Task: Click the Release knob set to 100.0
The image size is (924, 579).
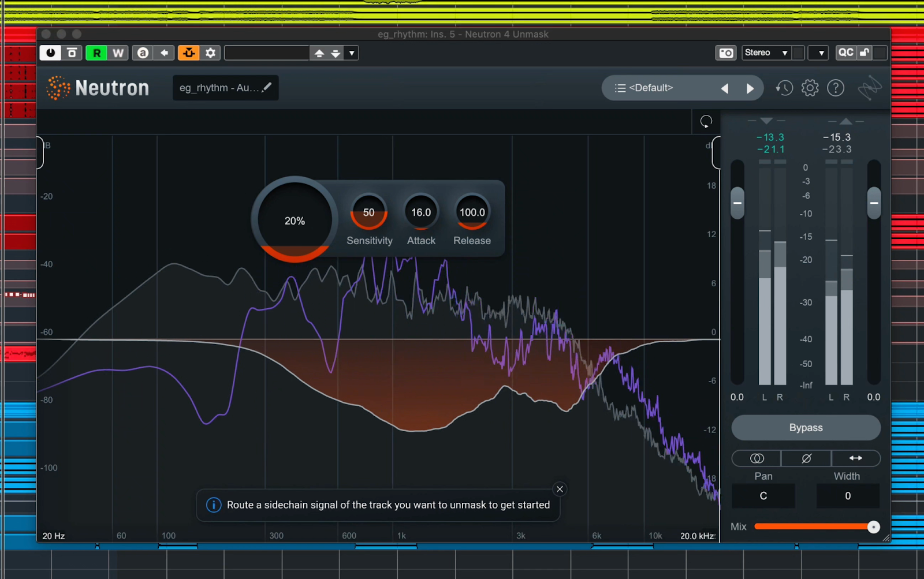Action: point(472,212)
